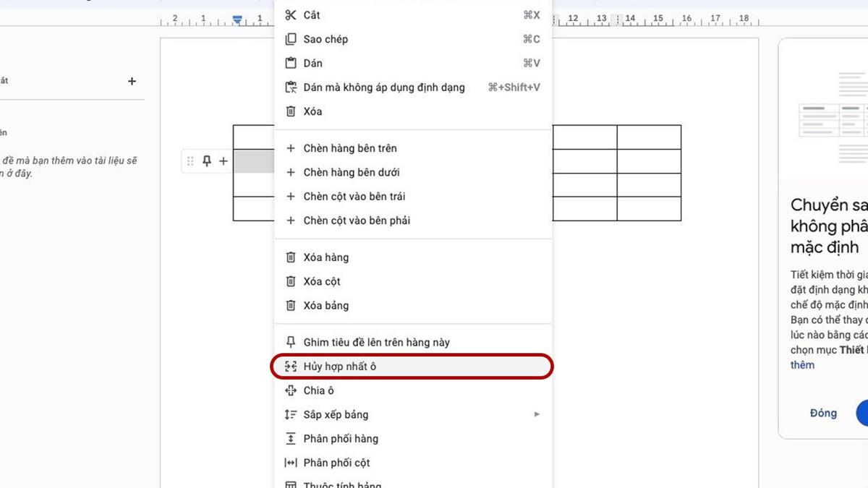The width and height of the screenshot is (868, 488).
Task: Click the plus icon in the table controls
Action: coord(222,161)
